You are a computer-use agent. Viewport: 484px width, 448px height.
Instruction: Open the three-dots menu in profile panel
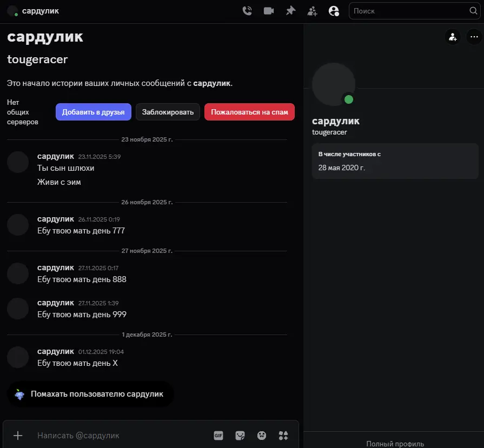point(474,37)
